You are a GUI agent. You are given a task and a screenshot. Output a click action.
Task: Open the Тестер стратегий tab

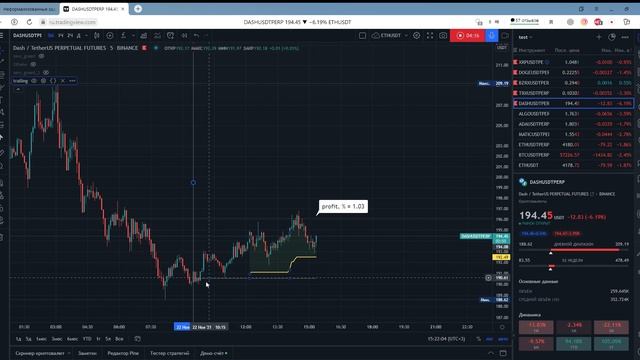[x=169, y=353]
